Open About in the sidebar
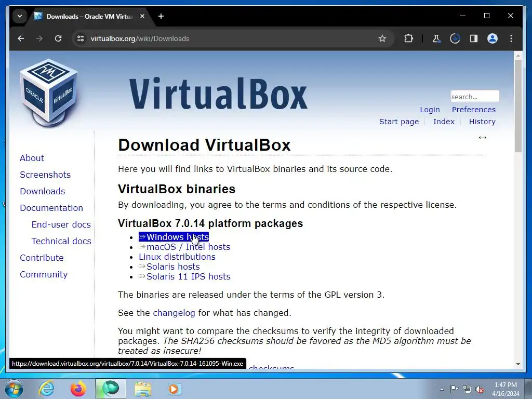 [x=32, y=158]
